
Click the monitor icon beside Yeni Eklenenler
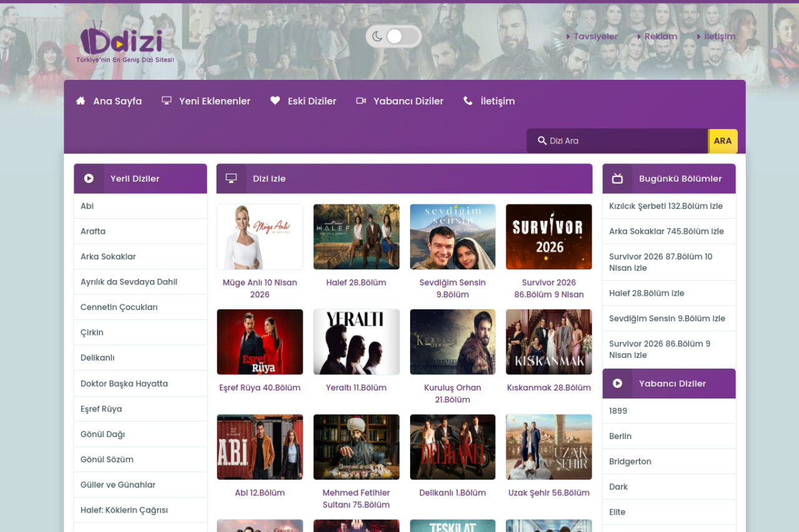point(167,100)
